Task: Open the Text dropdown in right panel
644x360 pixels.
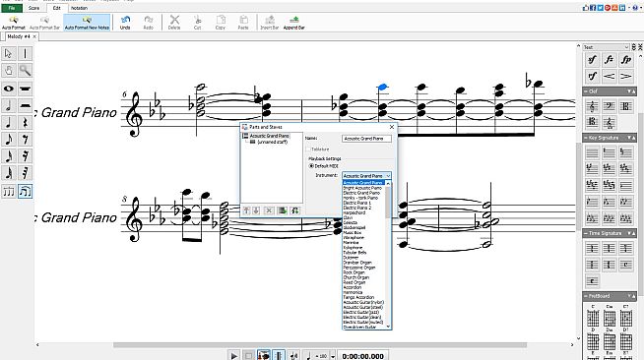Action: tap(607, 47)
